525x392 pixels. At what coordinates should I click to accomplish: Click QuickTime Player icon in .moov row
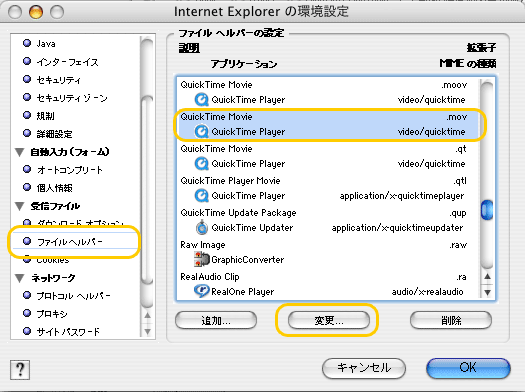click(202, 99)
